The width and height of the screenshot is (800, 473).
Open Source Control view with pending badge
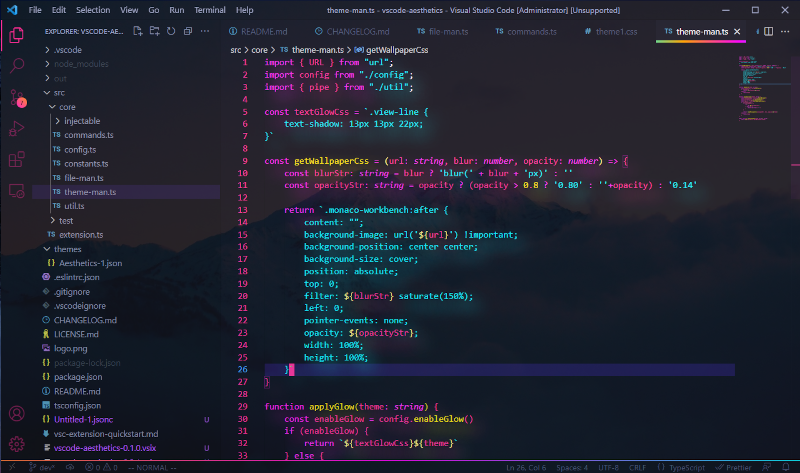(x=17, y=97)
